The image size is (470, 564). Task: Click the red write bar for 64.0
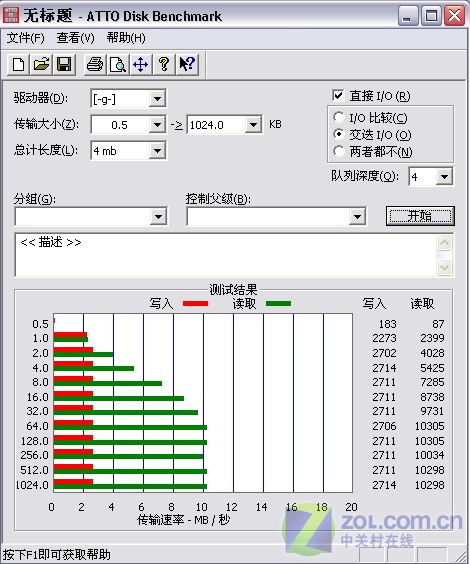pyautogui.click(x=73, y=423)
